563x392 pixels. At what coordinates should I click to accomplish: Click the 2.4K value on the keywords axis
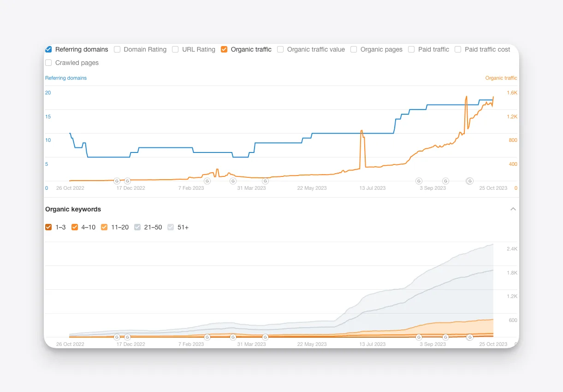512,249
